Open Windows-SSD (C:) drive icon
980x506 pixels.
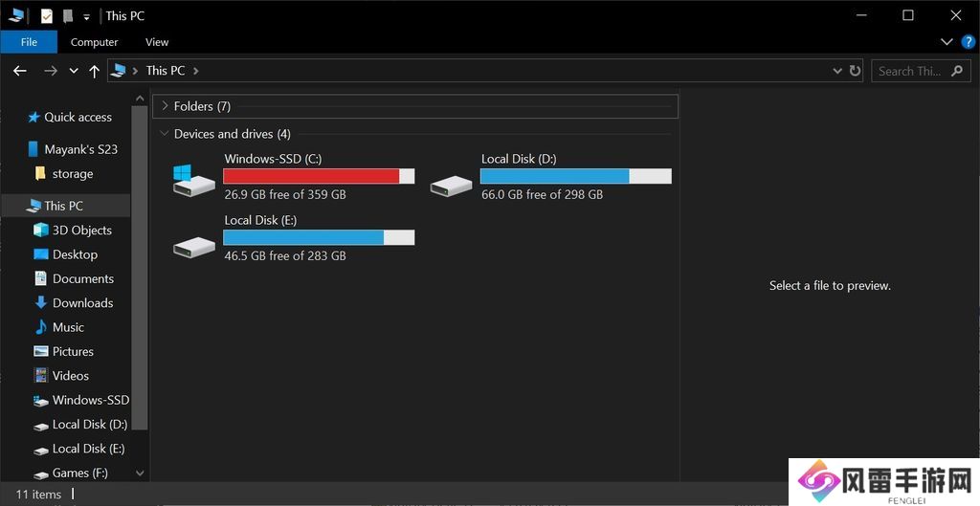[193, 182]
